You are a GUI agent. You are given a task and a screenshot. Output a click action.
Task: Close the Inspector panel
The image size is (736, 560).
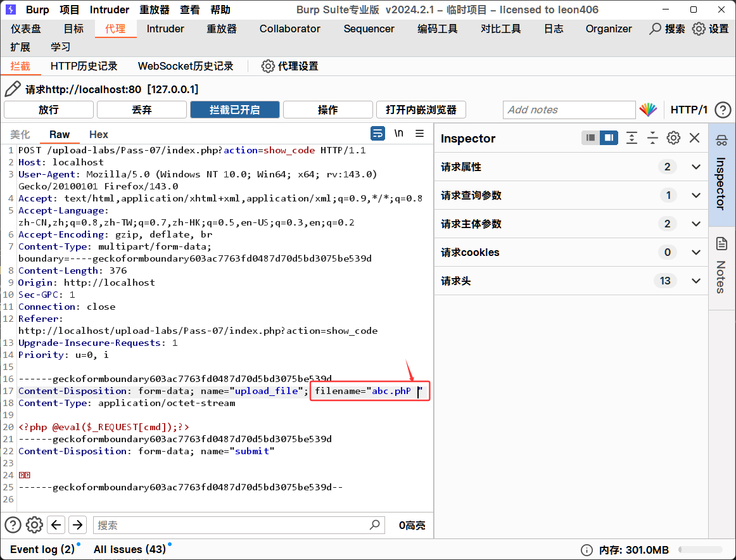[x=695, y=137]
